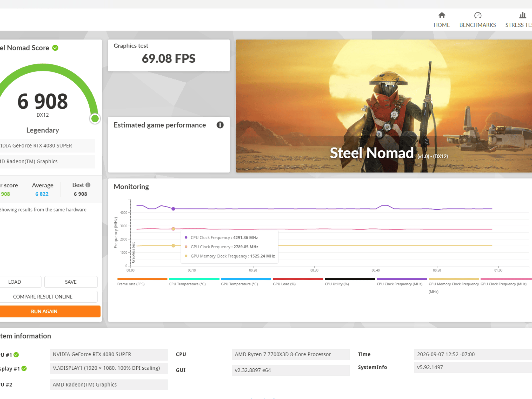Screen dimensions: 532x399
Task: Click the large 6 908 score number
Action: tap(43, 101)
